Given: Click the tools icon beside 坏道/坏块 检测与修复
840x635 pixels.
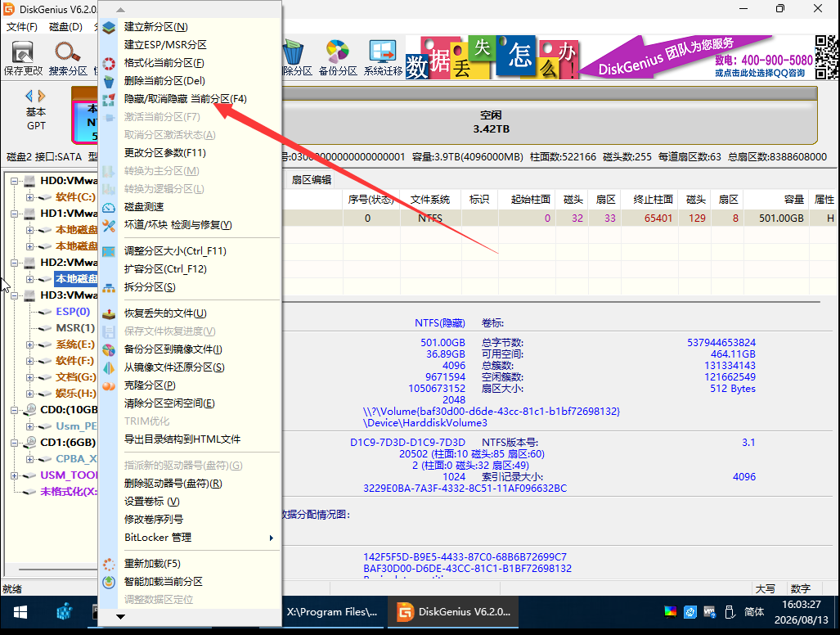Looking at the screenshot, I should point(109,225).
